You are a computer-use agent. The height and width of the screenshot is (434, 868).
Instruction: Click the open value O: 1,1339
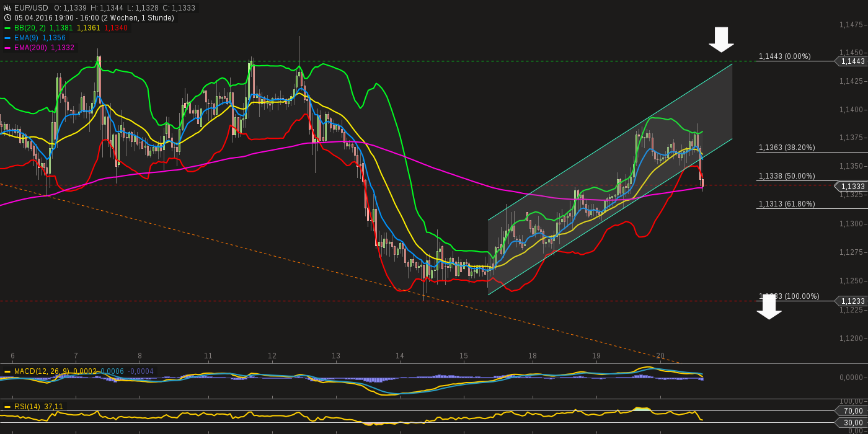click(70, 8)
